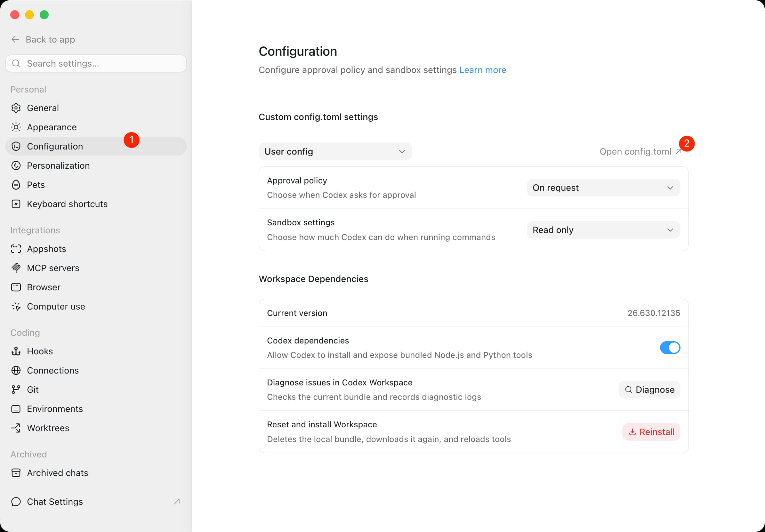The image size is (765, 532).
Task: Open the MCP servers section
Action: pos(96,268)
